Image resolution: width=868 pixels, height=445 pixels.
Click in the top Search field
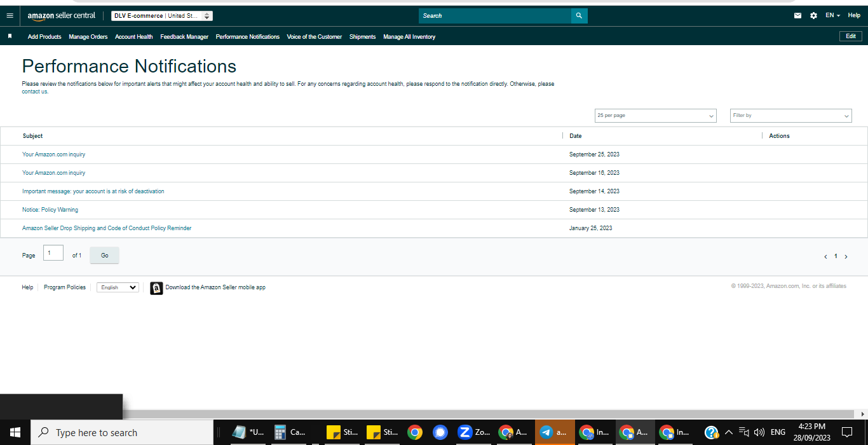[x=495, y=16]
